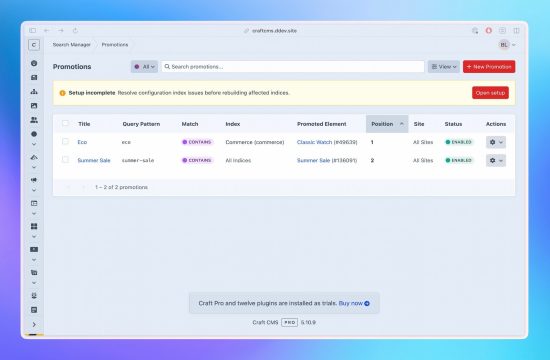Tick the checkbox for Summer Sale promotion
Image resolution: width=550 pixels, height=360 pixels.
point(65,160)
